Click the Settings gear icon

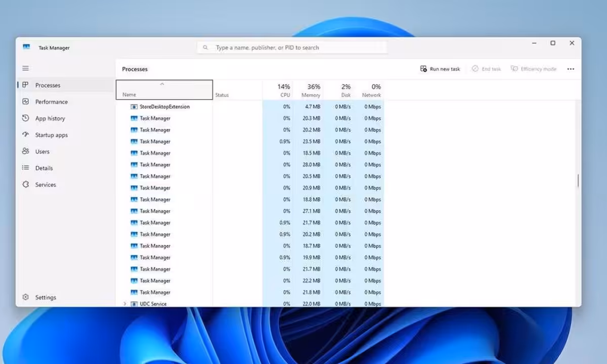(25, 297)
